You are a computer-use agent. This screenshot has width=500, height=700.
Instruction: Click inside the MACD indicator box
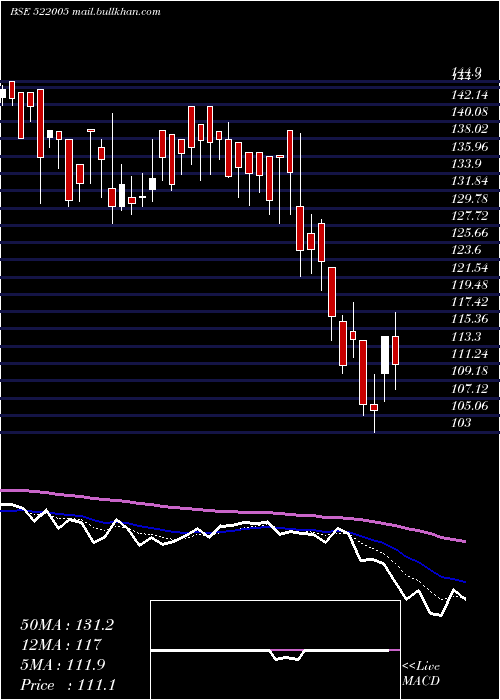[x=275, y=650]
